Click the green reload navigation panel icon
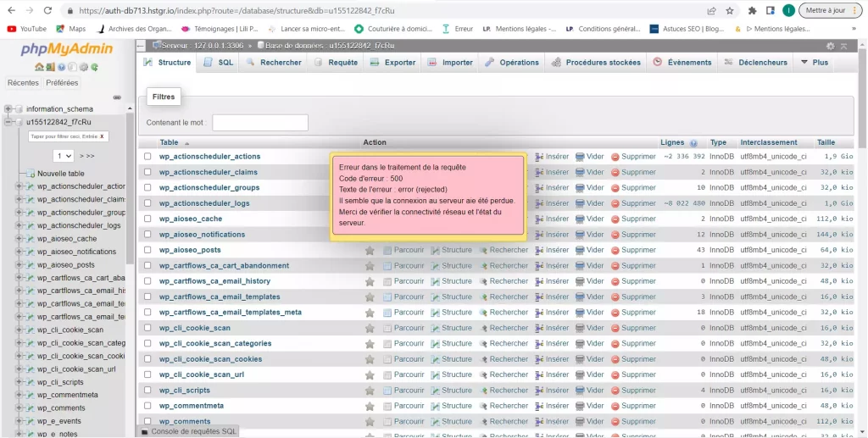 [x=95, y=67]
